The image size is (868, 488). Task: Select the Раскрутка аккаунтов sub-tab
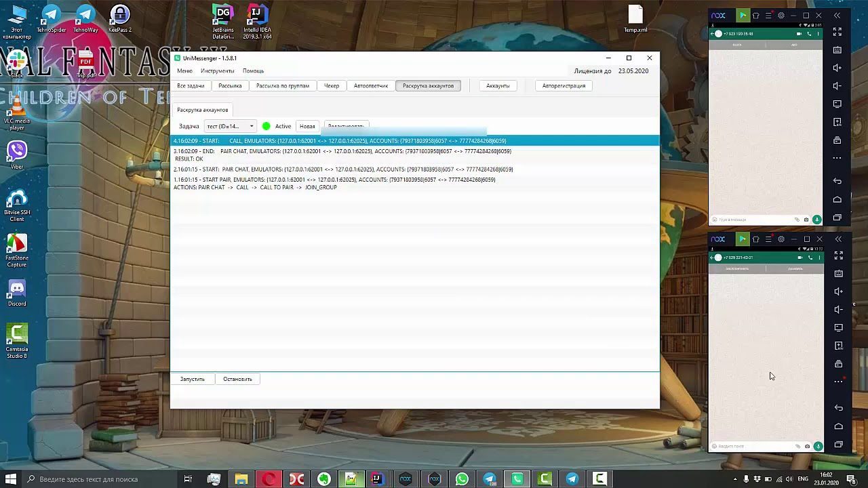(x=203, y=110)
